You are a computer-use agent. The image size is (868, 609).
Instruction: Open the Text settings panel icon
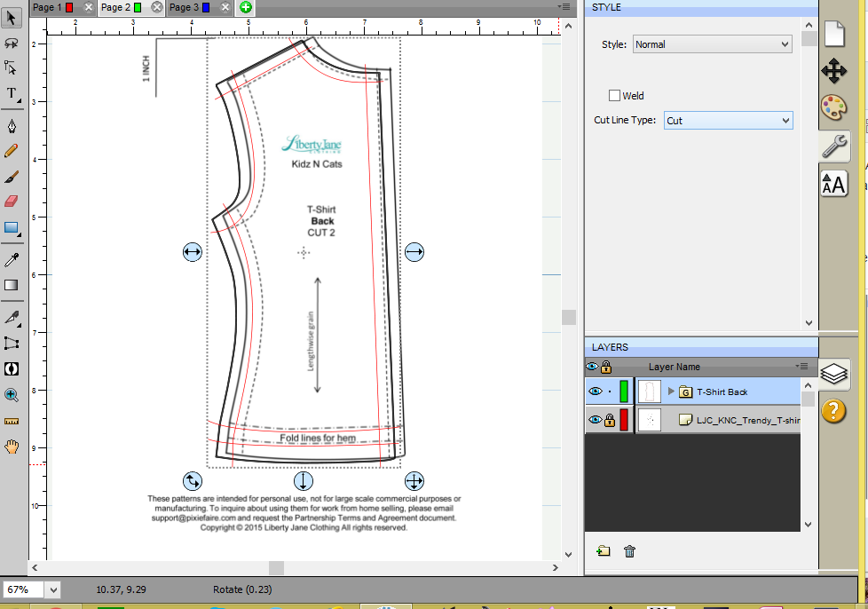pyautogui.click(x=833, y=184)
